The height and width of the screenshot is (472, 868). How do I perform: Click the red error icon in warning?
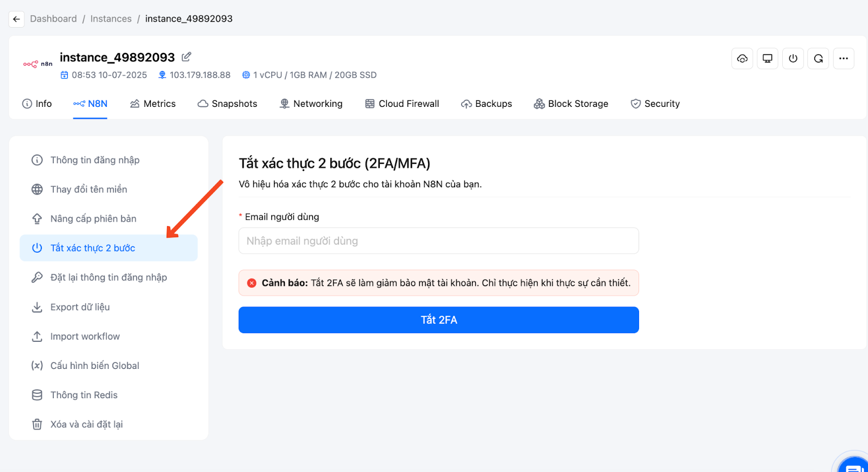tap(252, 283)
